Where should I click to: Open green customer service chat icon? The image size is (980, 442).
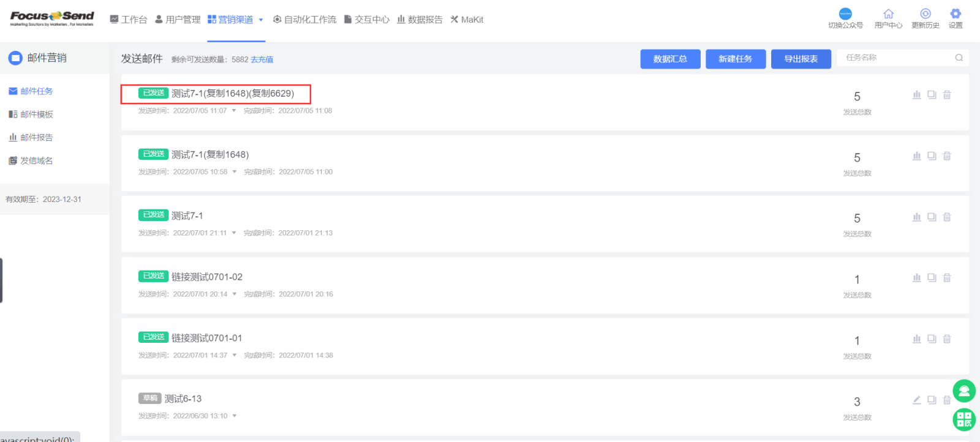tap(964, 391)
